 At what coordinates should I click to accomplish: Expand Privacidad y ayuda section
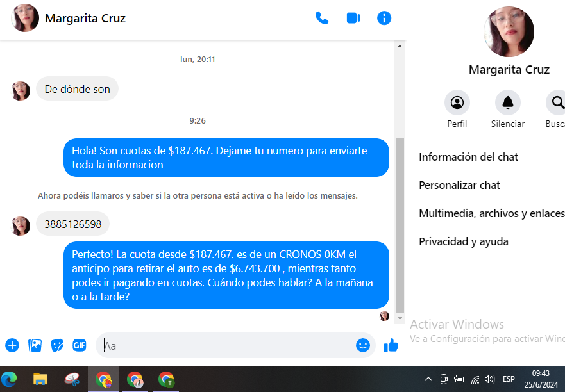click(x=464, y=241)
